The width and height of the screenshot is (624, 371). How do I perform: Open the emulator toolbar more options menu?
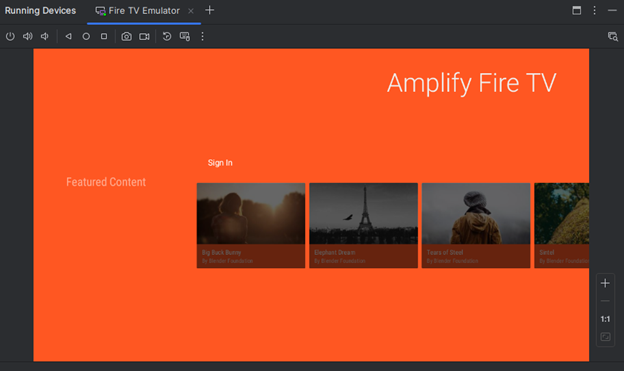click(x=203, y=37)
